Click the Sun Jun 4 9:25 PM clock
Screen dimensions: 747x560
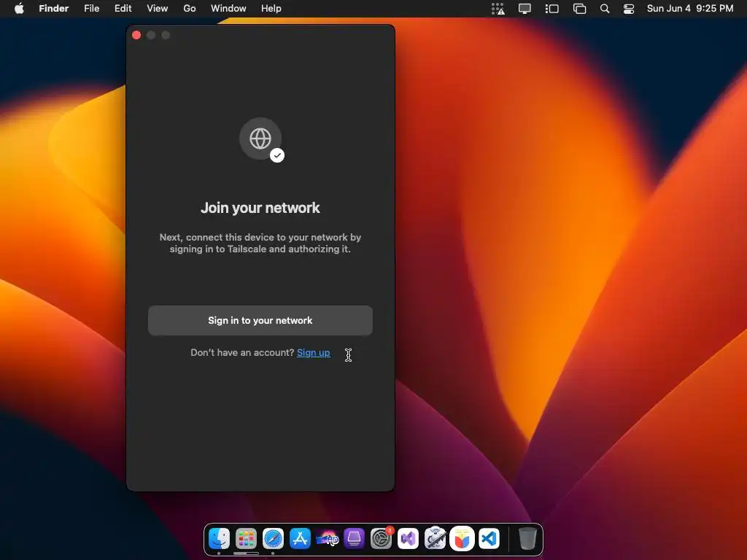click(690, 9)
